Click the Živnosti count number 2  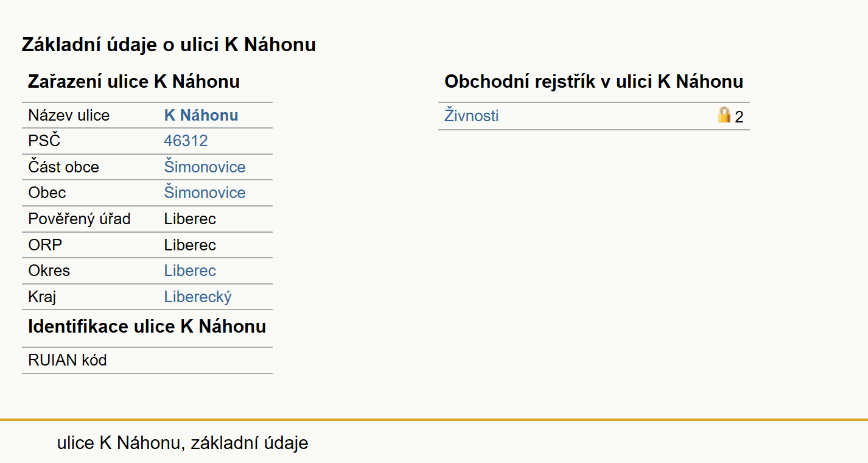(739, 117)
